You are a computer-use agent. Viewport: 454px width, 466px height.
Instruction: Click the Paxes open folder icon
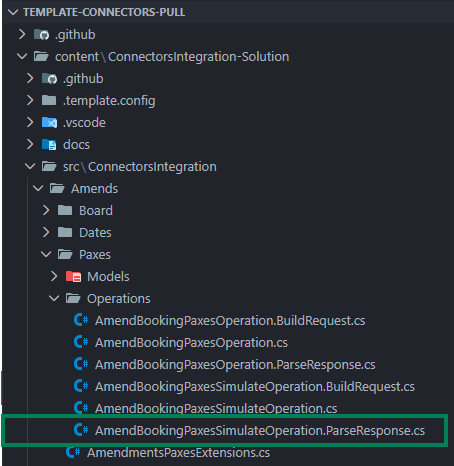point(65,254)
